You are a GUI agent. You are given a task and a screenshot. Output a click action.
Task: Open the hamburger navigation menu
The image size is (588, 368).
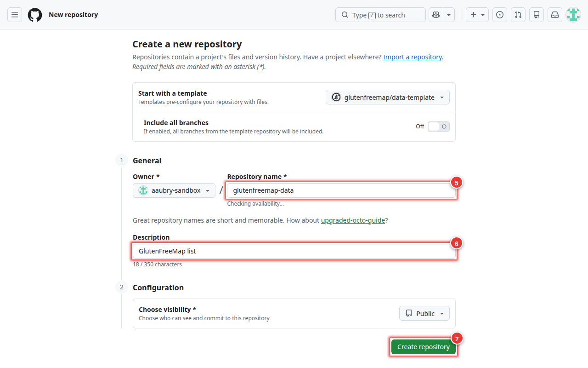[15, 15]
